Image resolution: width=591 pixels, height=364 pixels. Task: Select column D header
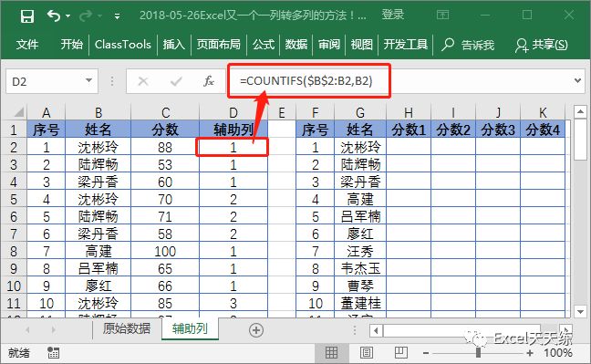pos(233,112)
